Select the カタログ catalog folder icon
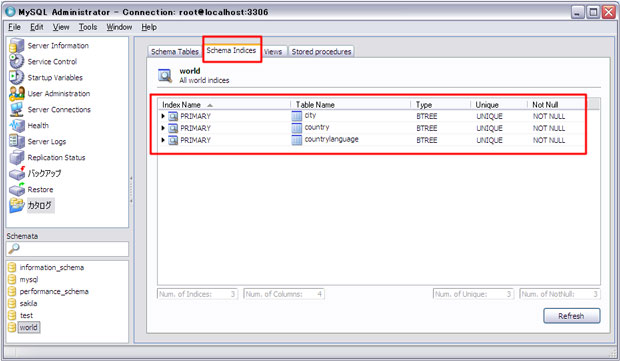The image size is (620, 361). point(17,205)
